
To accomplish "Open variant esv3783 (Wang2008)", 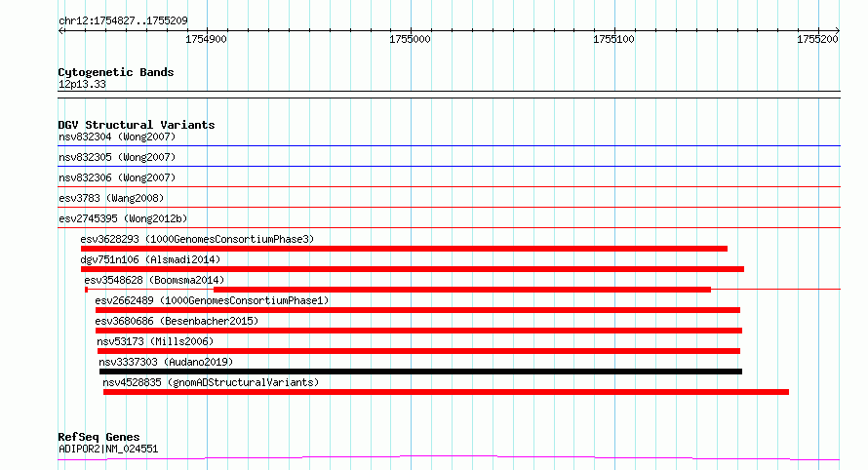I will (111, 198).
